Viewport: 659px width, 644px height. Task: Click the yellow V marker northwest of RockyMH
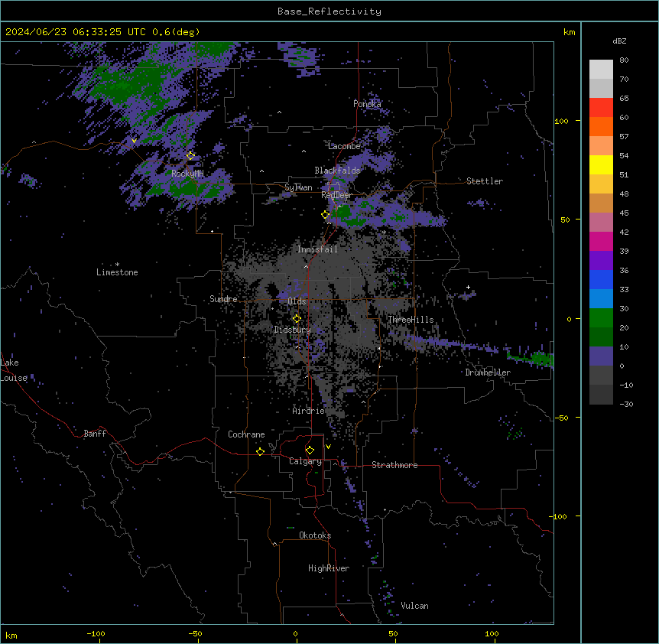[134, 141]
